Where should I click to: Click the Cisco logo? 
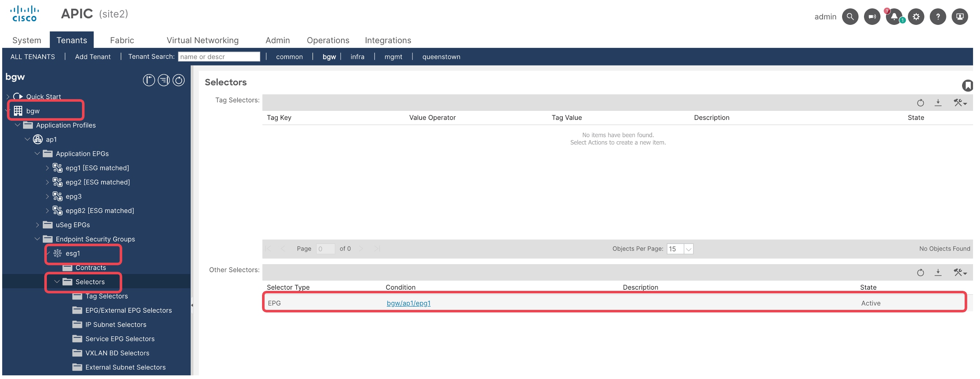point(25,14)
